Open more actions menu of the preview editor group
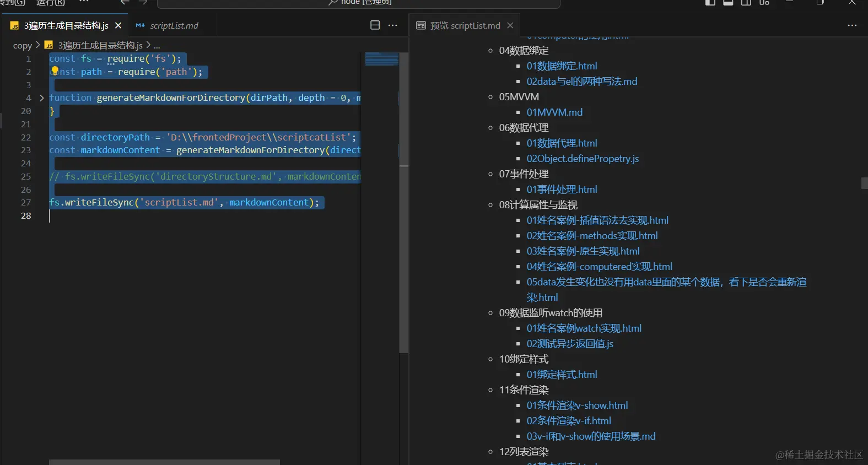This screenshot has width=868, height=465. tap(852, 25)
